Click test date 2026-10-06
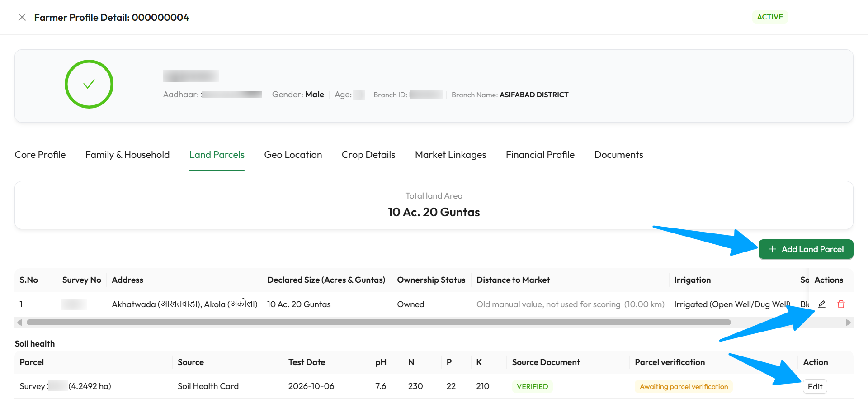The image size is (868, 413). click(x=311, y=386)
